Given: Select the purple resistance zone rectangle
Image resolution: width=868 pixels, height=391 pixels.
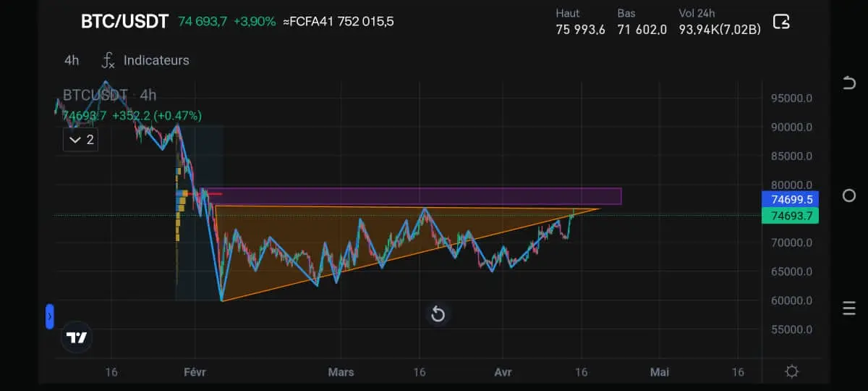Looking at the screenshot, I should coord(412,195).
